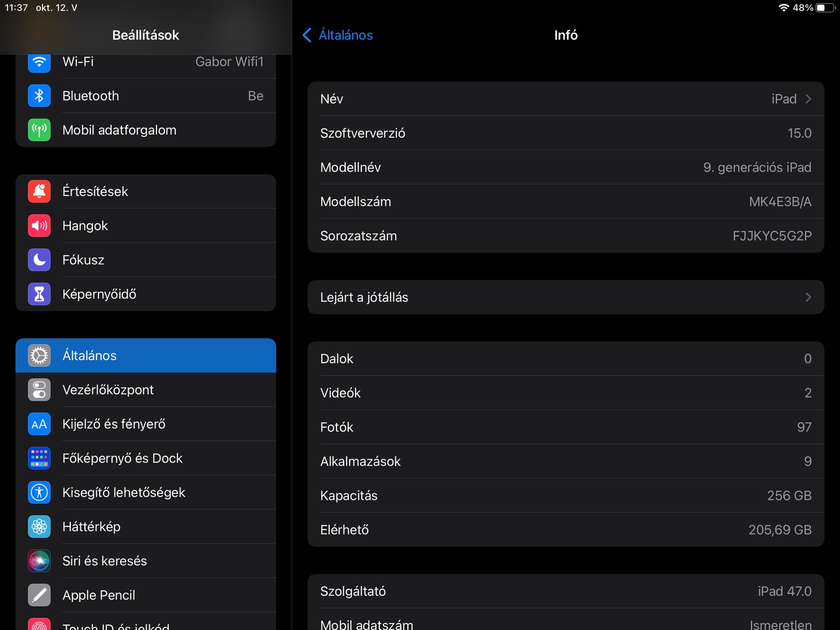The image size is (840, 630).
Task: Go back using the Általános chevron
Action: [307, 35]
